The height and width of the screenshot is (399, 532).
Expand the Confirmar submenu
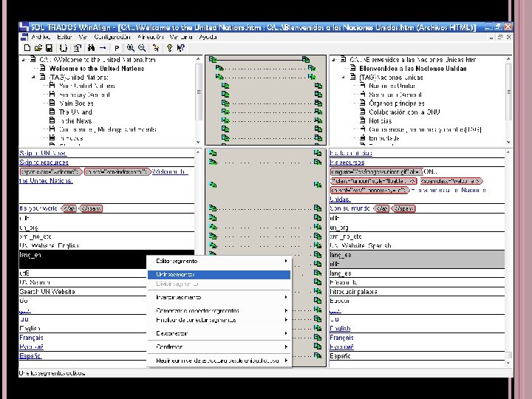pyautogui.click(x=219, y=347)
